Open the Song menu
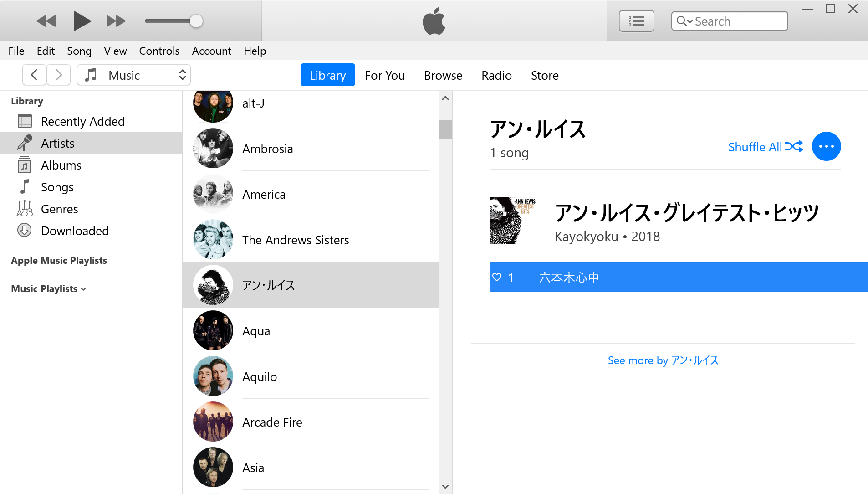868x494 pixels. (79, 51)
